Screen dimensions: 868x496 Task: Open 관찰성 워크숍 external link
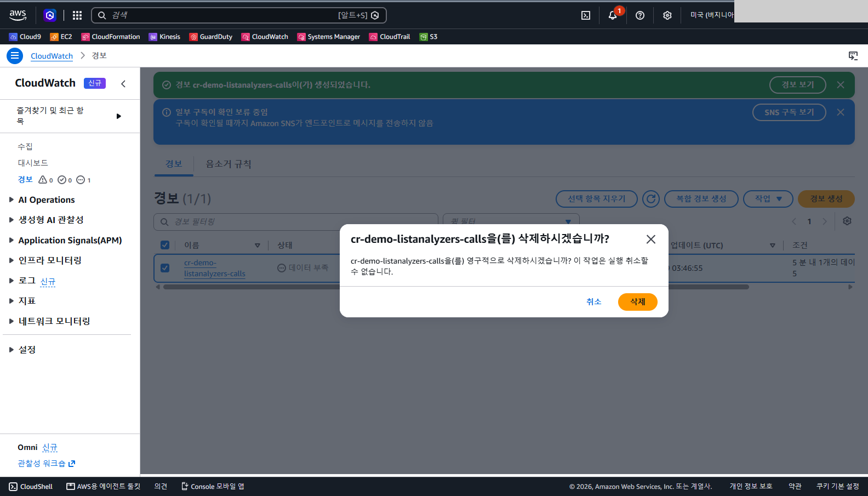(47, 464)
